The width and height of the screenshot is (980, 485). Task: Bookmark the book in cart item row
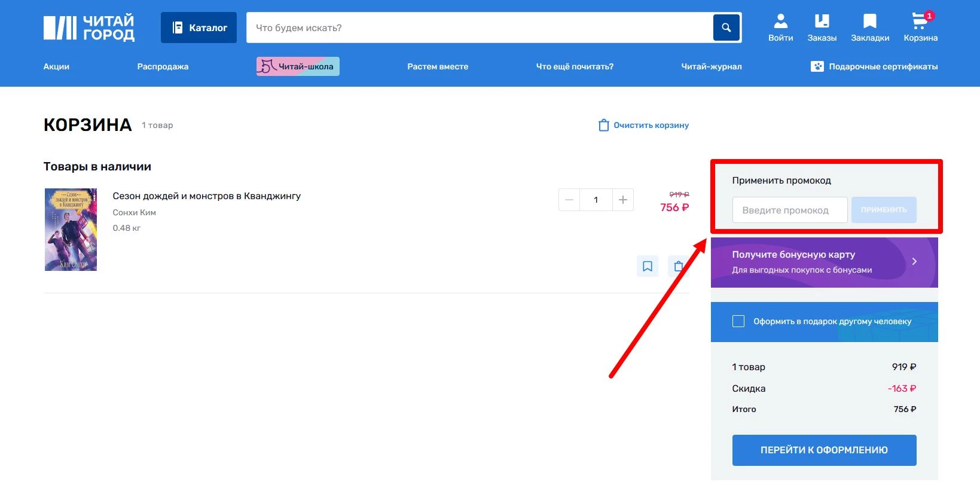(647, 266)
